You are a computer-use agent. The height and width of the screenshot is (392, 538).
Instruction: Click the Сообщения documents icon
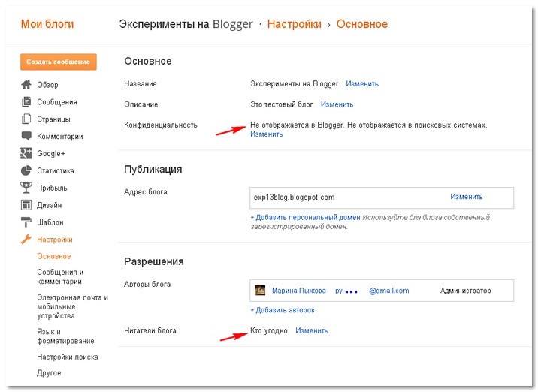tap(26, 102)
